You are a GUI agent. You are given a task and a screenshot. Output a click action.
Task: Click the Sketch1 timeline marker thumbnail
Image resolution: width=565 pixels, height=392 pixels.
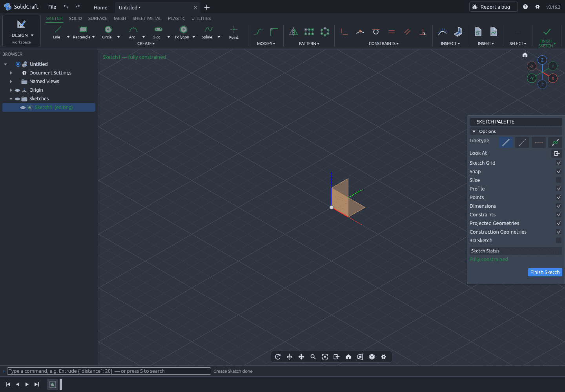pos(52,385)
